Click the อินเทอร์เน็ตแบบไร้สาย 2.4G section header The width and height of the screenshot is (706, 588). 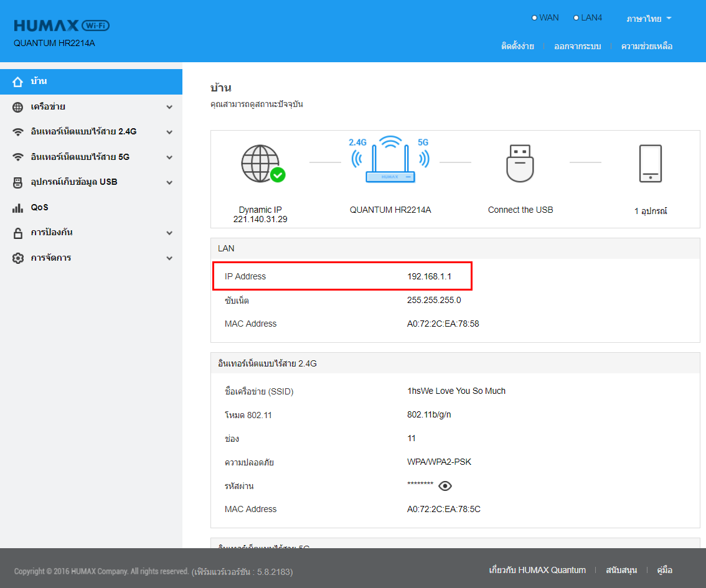tap(455, 363)
